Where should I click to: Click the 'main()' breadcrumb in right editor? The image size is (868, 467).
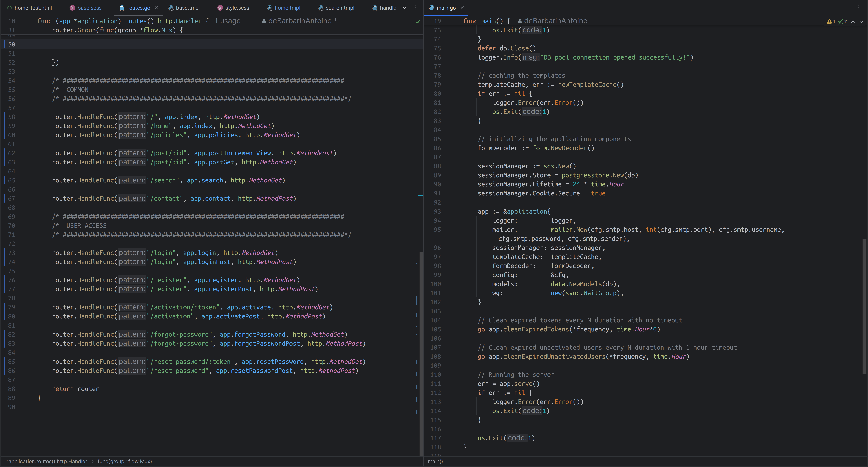[435, 461]
